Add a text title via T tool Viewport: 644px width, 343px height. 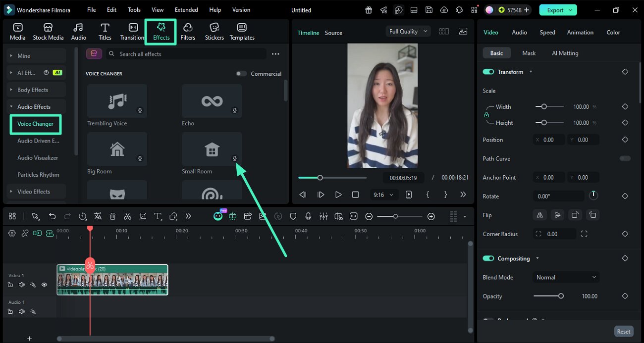pos(158,216)
